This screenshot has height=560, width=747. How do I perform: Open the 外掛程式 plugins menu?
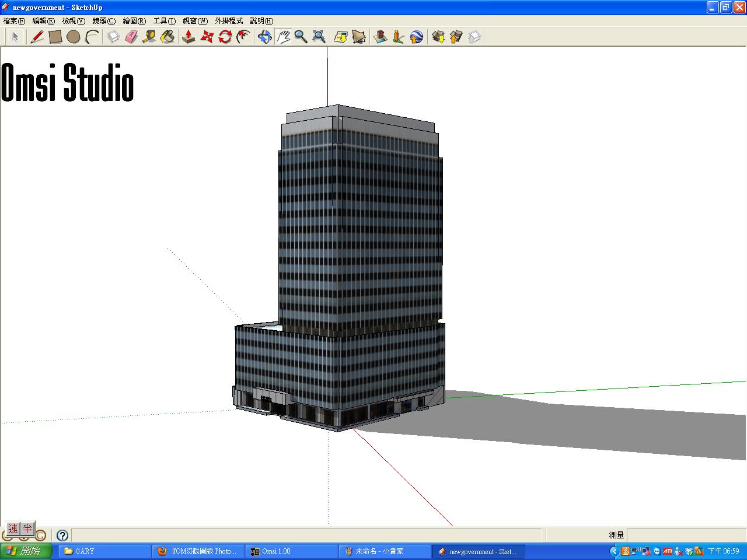pyautogui.click(x=229, y=21)
